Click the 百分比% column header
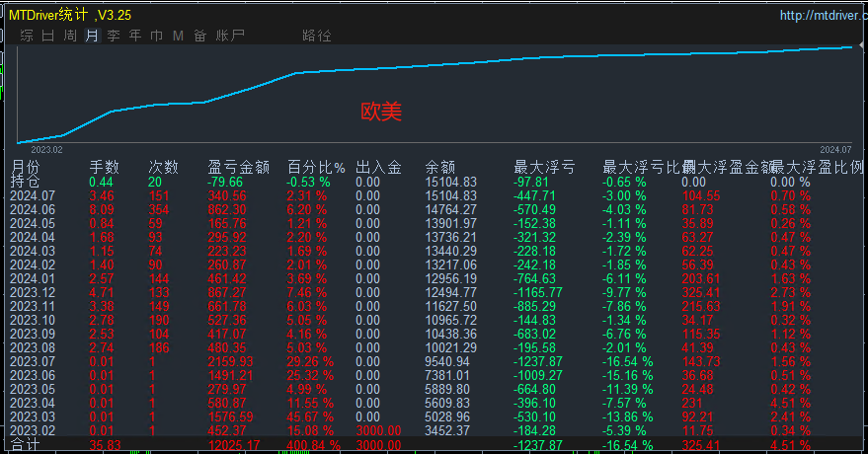 [x=316, y=167]
